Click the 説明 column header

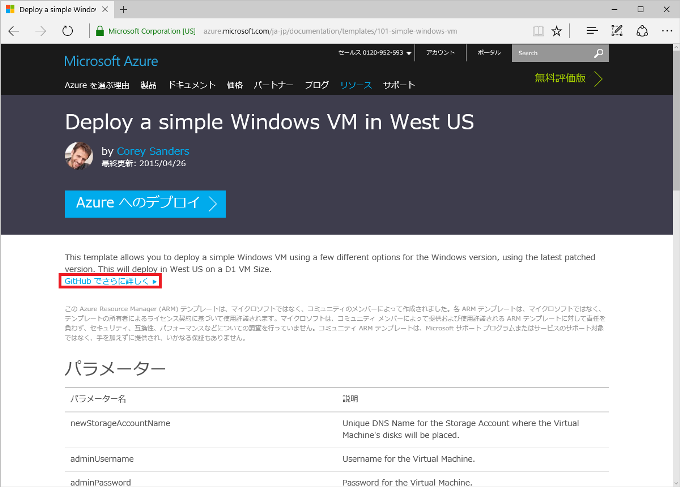pyautogui.click(x=350, y=399)
